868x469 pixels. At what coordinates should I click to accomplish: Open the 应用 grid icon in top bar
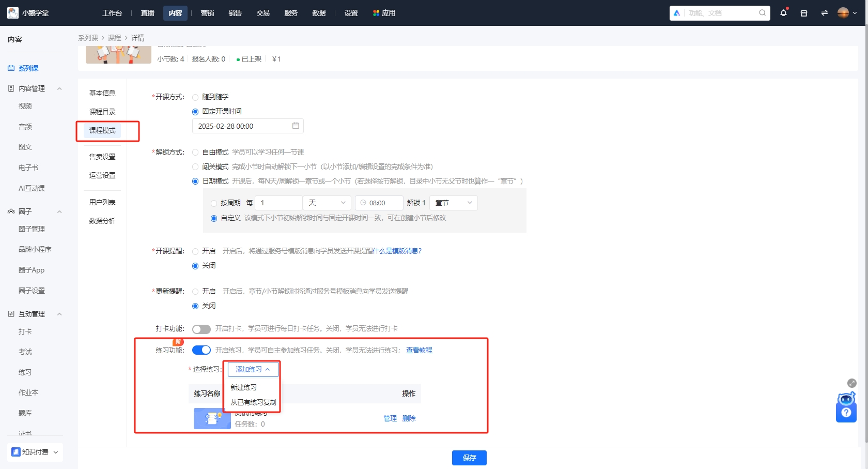point(376,13)
